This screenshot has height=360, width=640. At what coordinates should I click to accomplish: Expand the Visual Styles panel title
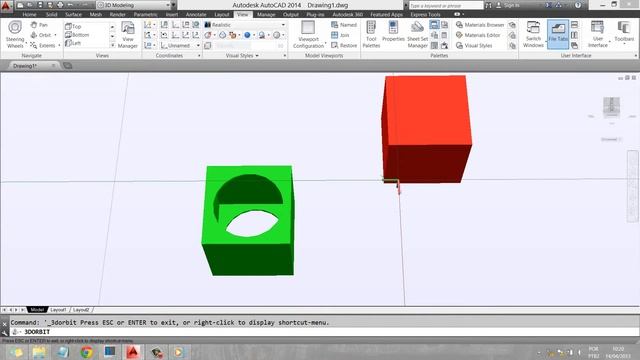click(x=242, y=56)
